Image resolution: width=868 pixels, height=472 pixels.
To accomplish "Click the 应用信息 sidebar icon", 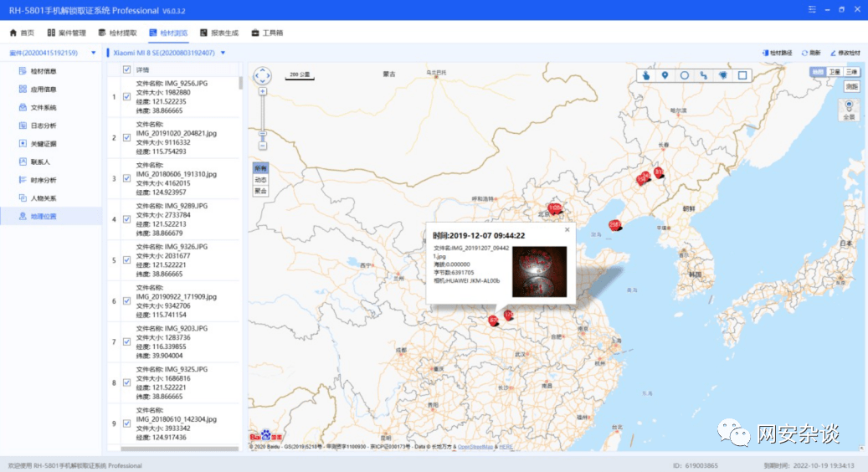I will pyautogui.click(x=23, y=89).
